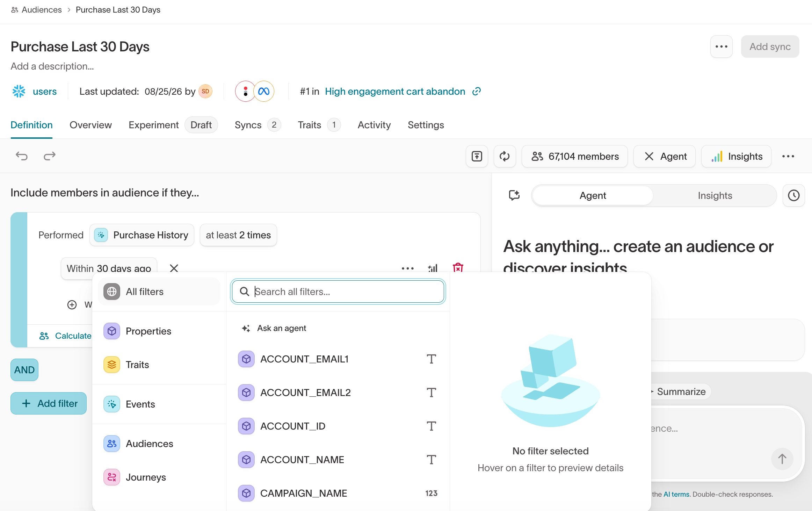Viewport: 812px width, 511px height.
Task: Toggle the AND operator
Action: pos(24,370)
